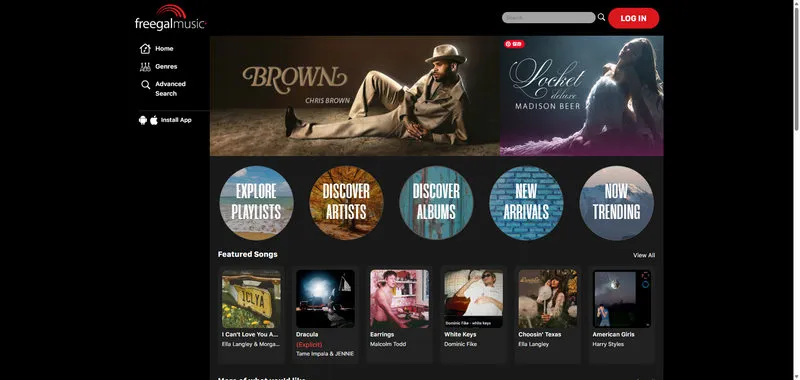Image resolution: width=800 pixels, height=380 pixels.
Task: Click the Genres icon in sidebar
Action: tap(145, 67)
